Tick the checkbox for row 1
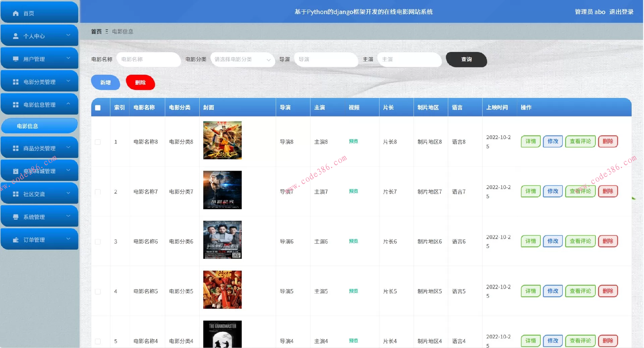Screen dimensions: 644x348 [98, 142]
